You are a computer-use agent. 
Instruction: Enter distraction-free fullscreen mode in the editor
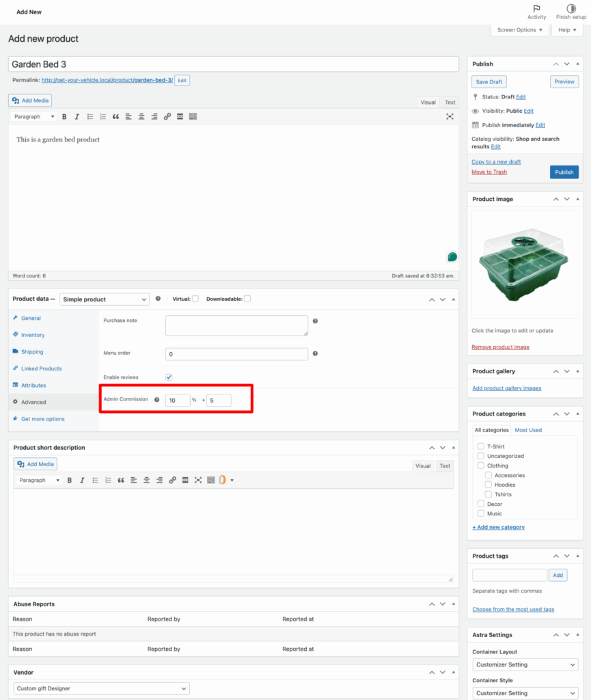[450, 116]
